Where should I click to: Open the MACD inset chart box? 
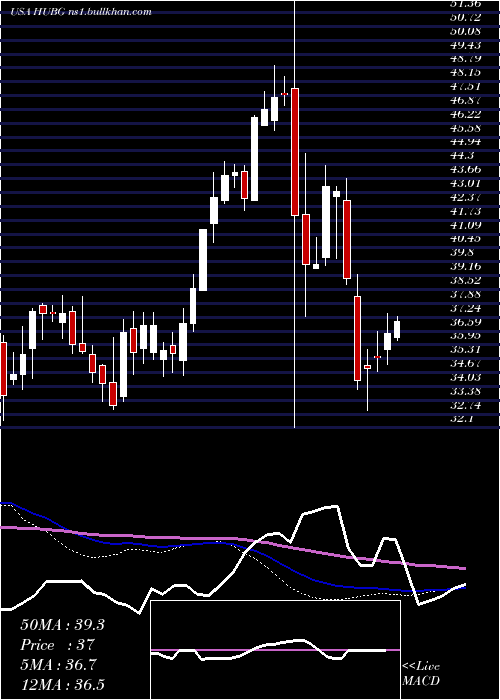point(275,650)
